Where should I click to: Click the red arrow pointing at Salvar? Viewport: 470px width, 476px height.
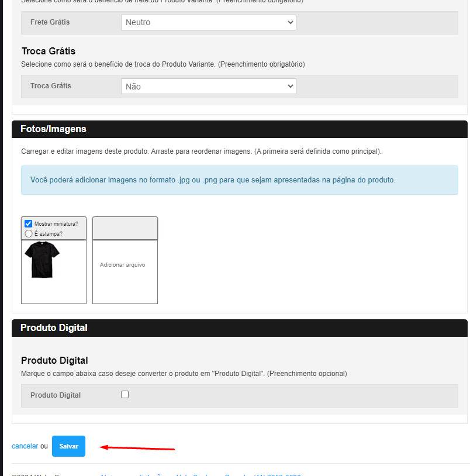click(x=137, y=449)
